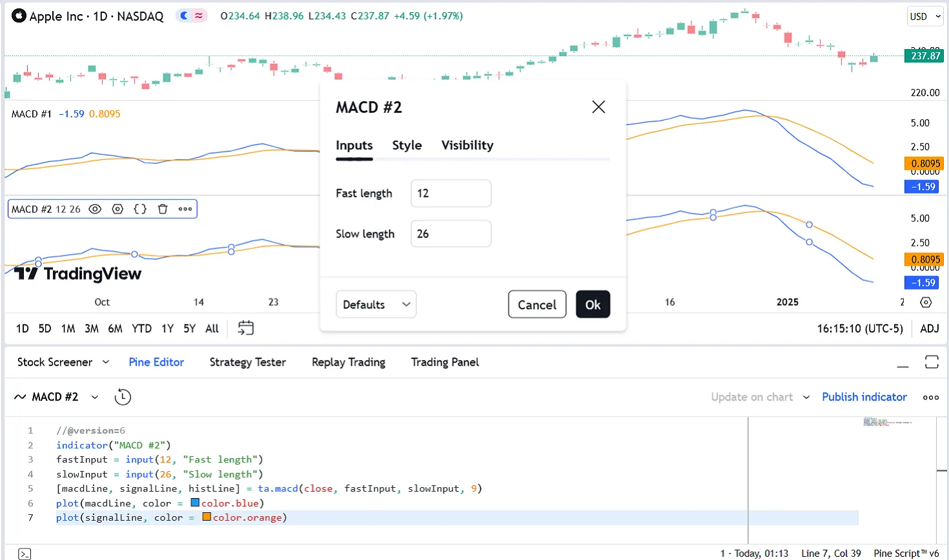Open the Strategy Tester tab
Image resolution: width=949 pixels, height=560 pixels.
coord(247,362)
